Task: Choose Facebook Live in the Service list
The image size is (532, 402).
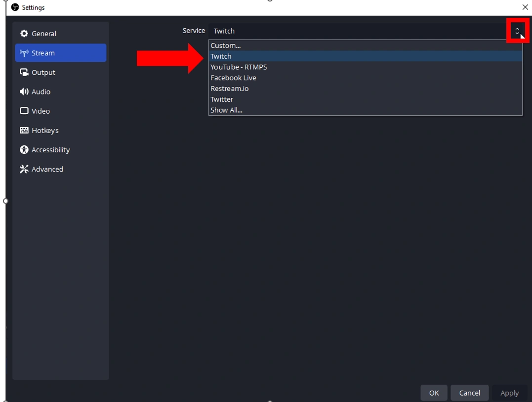Action: 366,78
